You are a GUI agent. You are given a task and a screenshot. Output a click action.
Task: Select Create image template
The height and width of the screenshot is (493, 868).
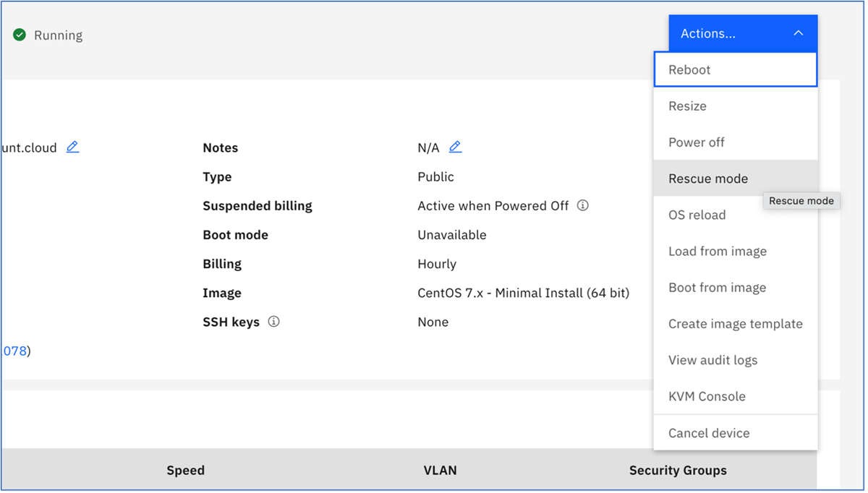pyautogui.click(x=735, y=324)
